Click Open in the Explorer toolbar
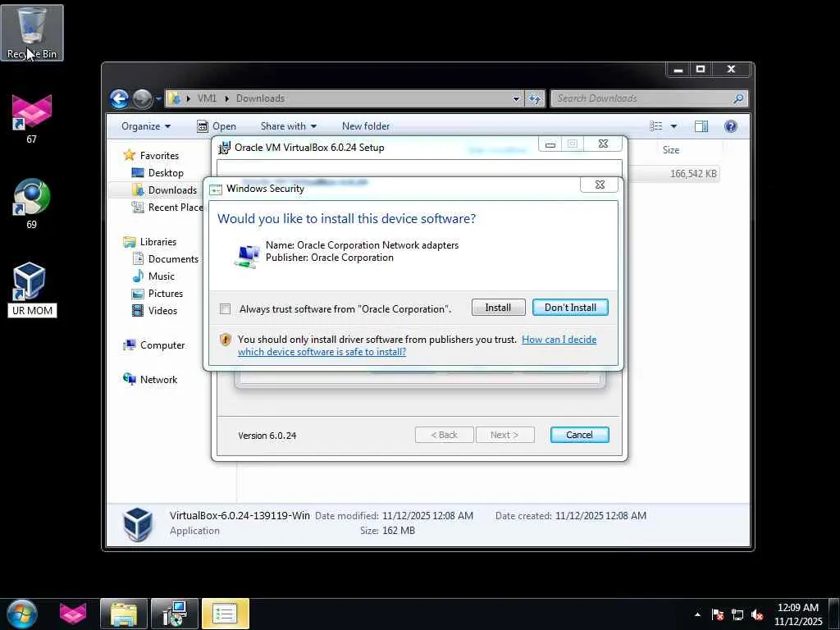The height and width of the screenshot is (630, 840). [x=217, y=126]
